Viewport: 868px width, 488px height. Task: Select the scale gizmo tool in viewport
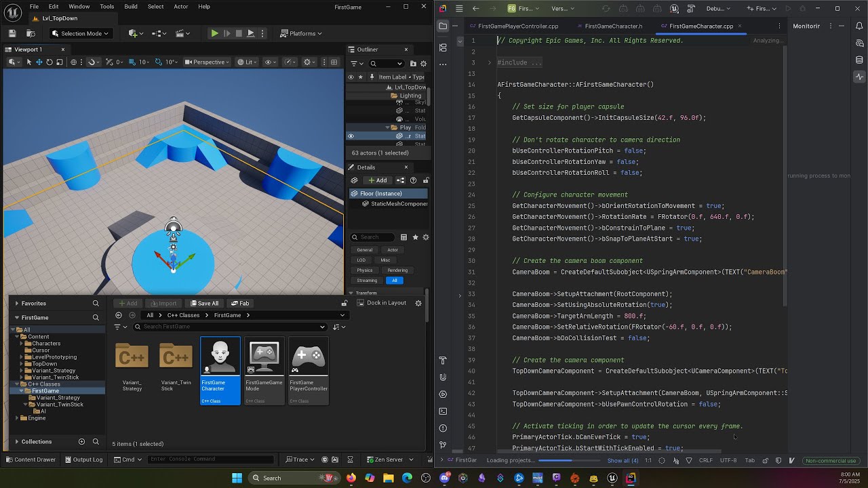(60, 62)
